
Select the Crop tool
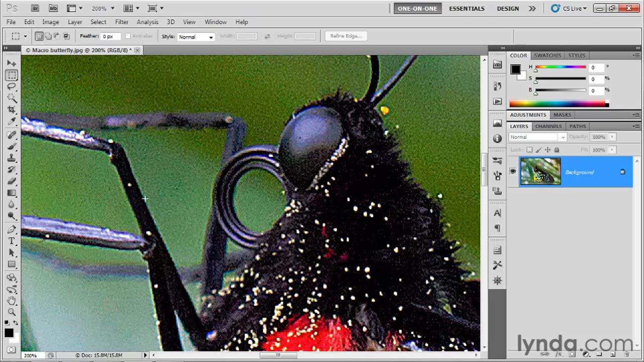coord(12,110)
